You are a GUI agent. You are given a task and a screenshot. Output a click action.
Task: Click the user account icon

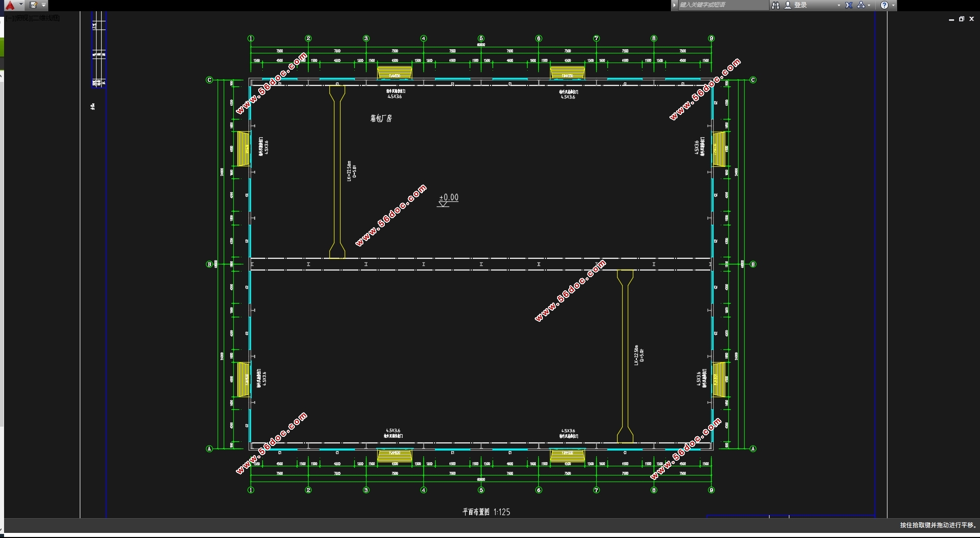point(788,5)
